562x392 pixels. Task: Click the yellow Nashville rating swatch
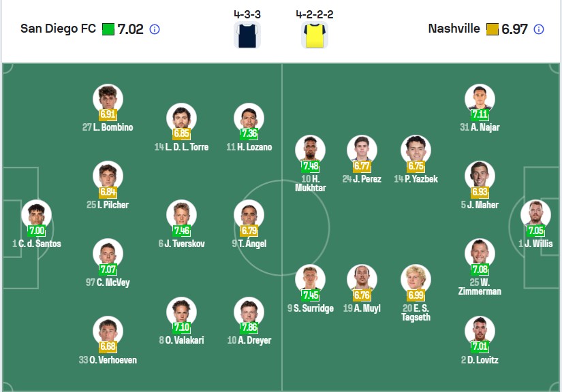pos(492,29)
